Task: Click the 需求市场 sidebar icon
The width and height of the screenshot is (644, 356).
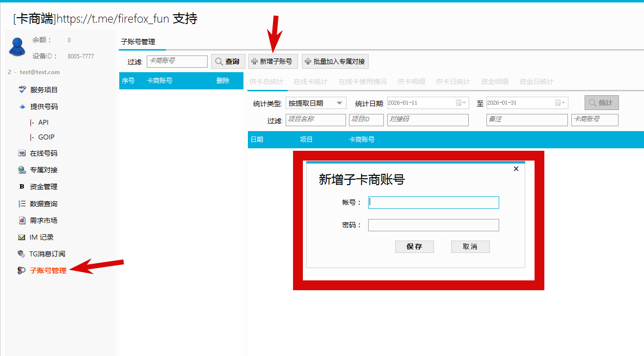Action: [x=22, y=220]
